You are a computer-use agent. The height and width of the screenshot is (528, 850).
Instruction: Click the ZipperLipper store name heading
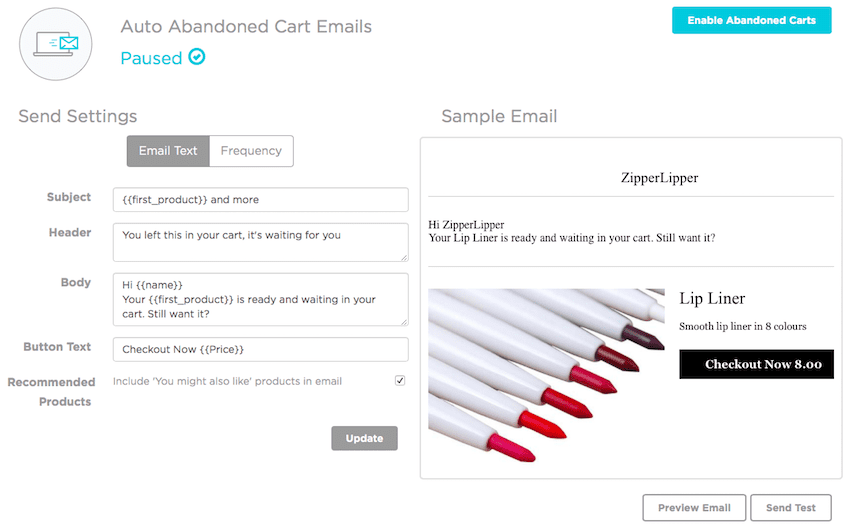click(659, 178)
